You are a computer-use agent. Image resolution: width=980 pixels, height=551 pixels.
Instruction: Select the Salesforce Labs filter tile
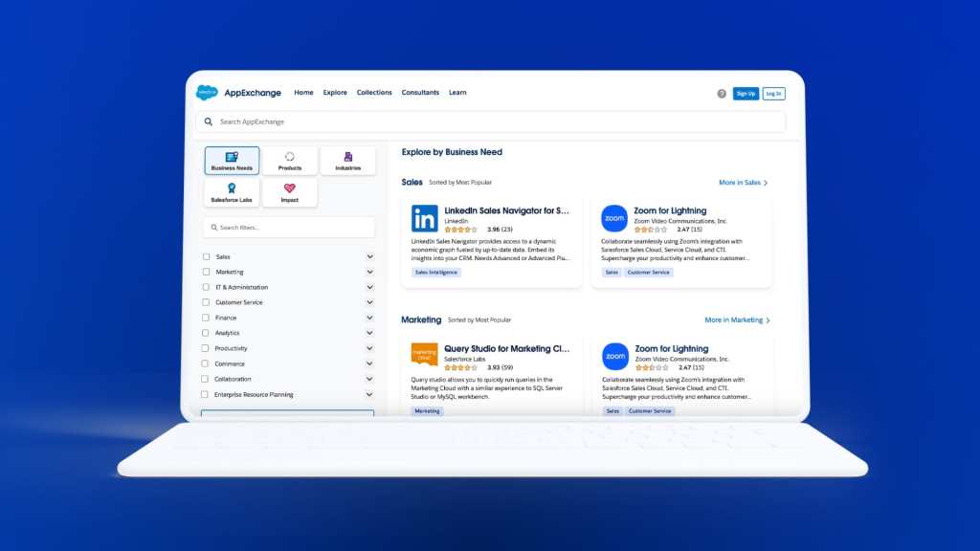[232, 192]
